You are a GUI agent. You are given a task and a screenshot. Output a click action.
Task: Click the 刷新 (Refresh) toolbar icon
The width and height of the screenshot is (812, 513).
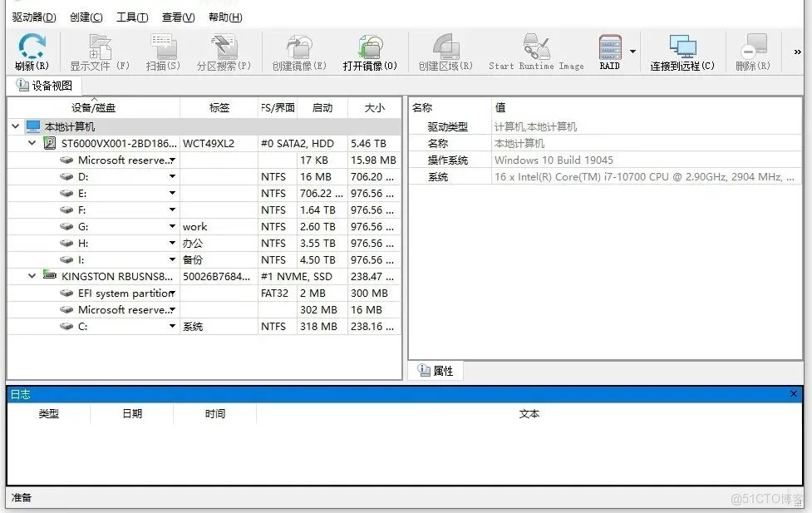click(32, 50)
